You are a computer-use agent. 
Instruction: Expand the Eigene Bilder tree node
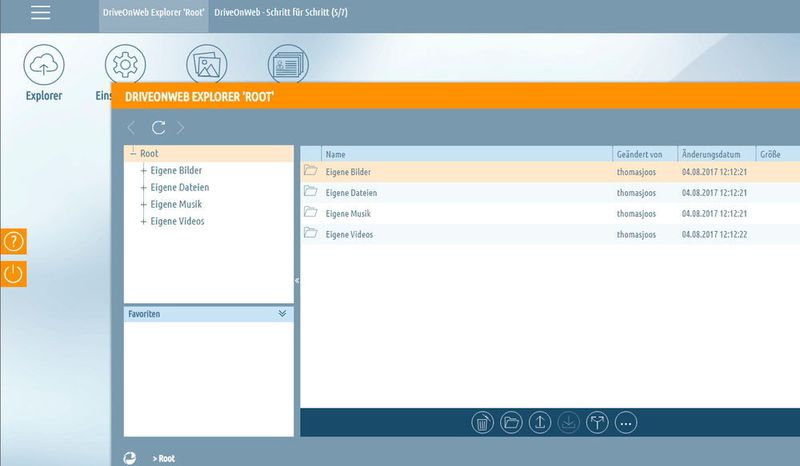(144, 171)
